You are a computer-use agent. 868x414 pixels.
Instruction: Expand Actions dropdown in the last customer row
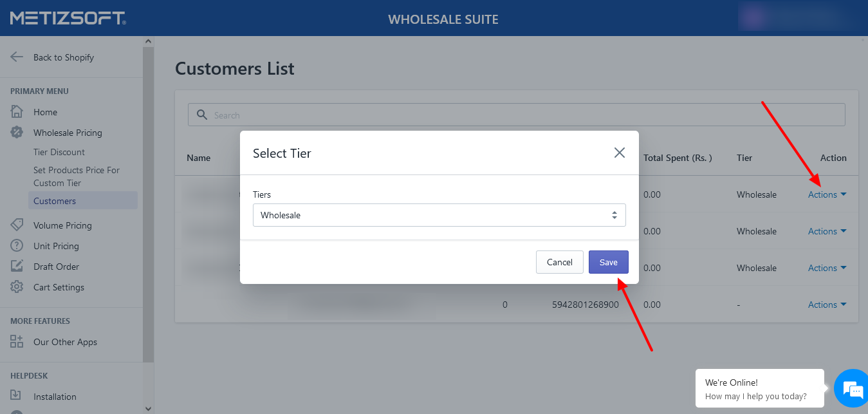tap(827, 305)
